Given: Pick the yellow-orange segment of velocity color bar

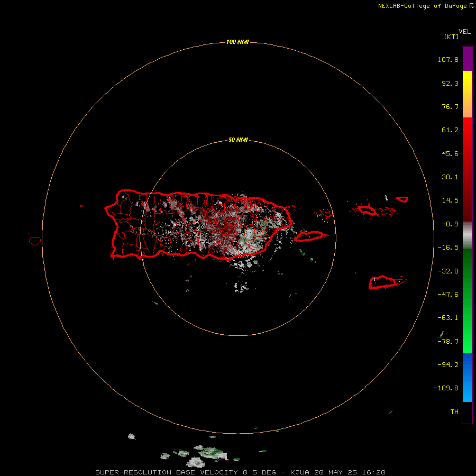Looking at the screenshot, I should (467, 94).
